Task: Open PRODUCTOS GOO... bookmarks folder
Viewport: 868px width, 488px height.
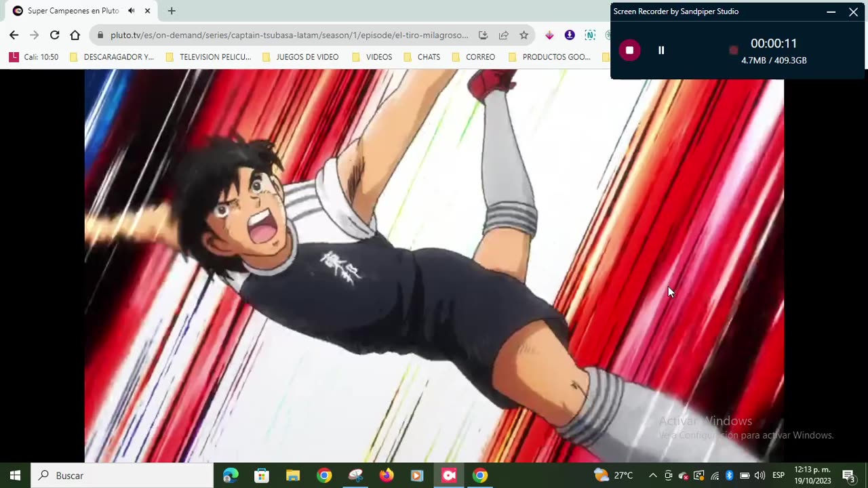Action: coord(549,57)
